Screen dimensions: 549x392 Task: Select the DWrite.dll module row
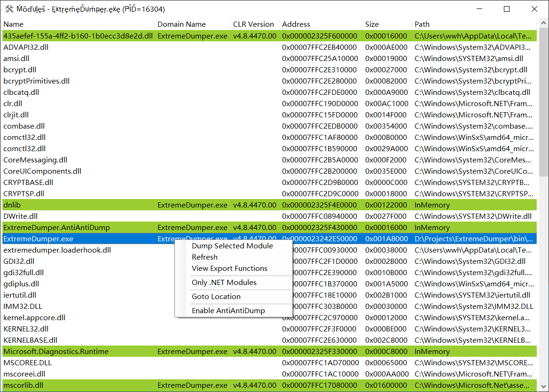(269, 216)
